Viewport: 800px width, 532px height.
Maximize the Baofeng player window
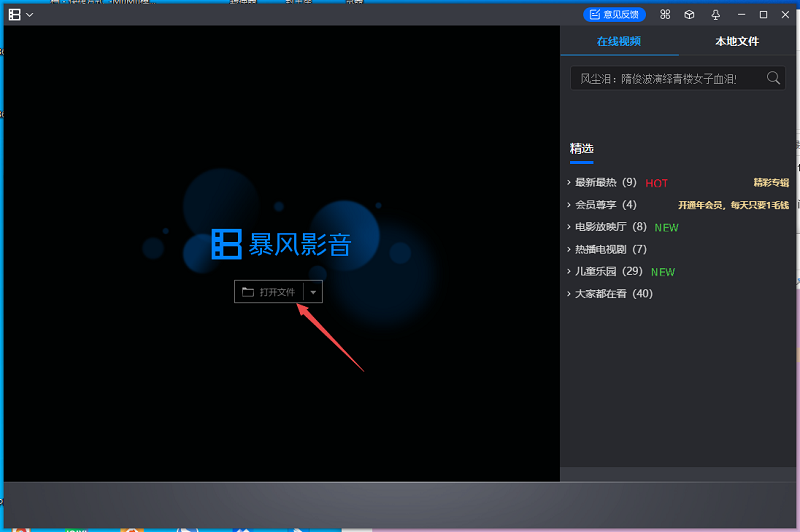tap(763, 15)
